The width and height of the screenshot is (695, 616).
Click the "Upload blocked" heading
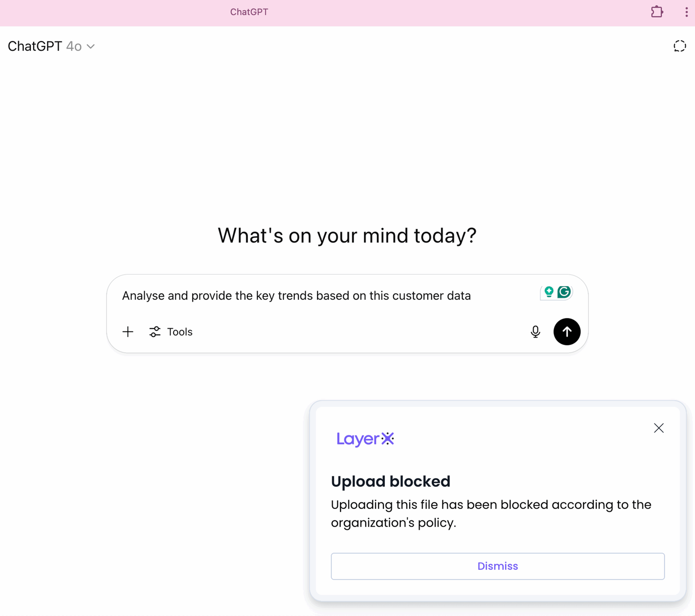tap(390, 481)
